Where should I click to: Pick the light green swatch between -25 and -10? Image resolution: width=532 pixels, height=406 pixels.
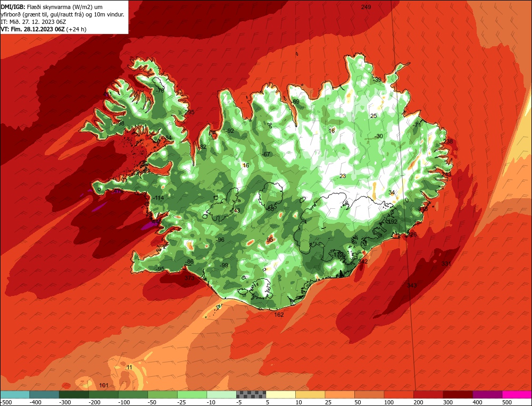coord(192,394)
